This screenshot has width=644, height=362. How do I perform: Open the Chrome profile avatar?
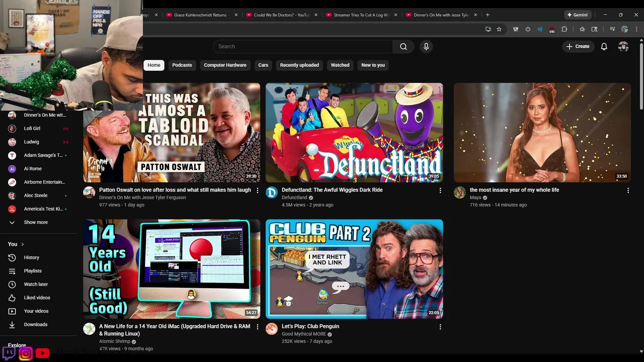click(x=624, y=29)
